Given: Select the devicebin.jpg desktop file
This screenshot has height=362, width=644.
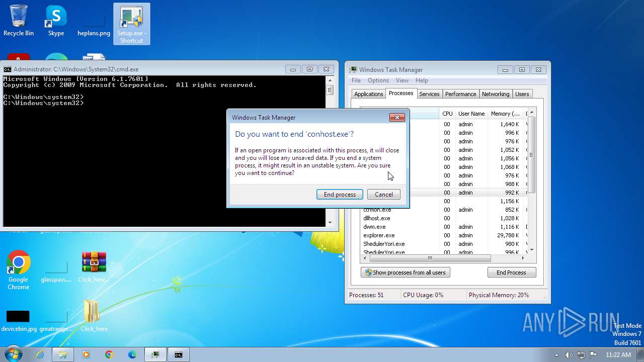Looking at the screenshot, I should tap(19, 321).
